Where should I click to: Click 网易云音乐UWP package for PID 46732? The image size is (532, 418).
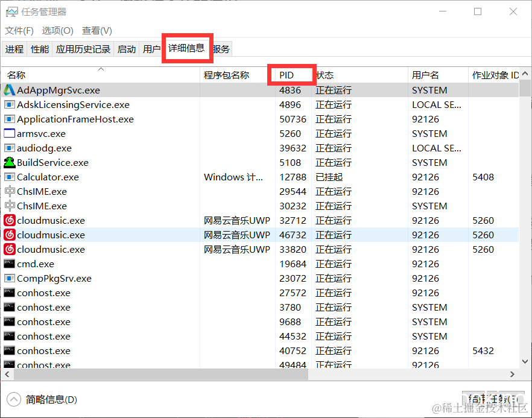click(x=237, y=235)
